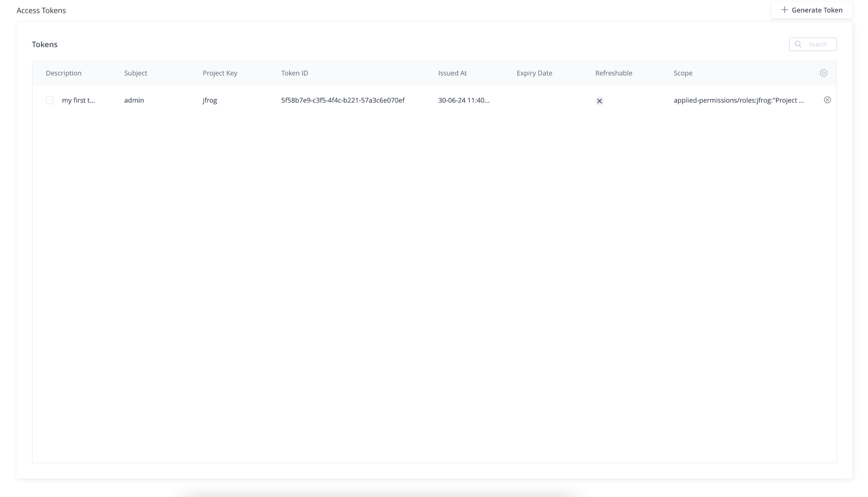Viewport: 868px width, 497px height.
Task: Click the Refreshable X status icon
Action: [x=599, y=101]
